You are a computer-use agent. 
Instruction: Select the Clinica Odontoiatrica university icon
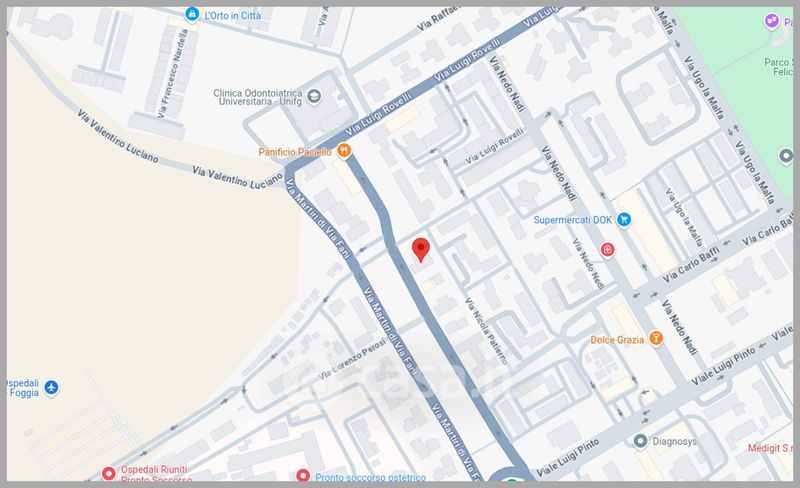pyautogui.click(x=314, y=96)
